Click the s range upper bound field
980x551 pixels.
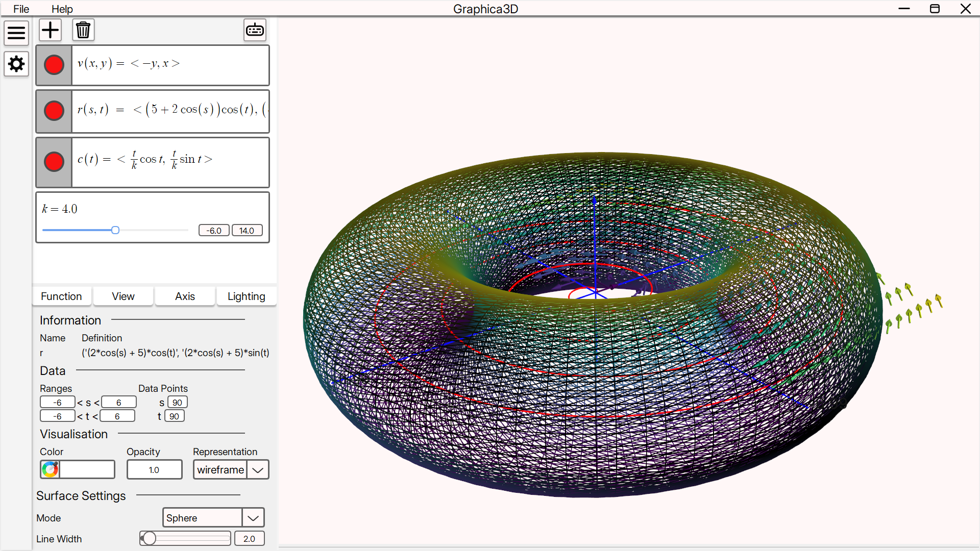[119, 403]
